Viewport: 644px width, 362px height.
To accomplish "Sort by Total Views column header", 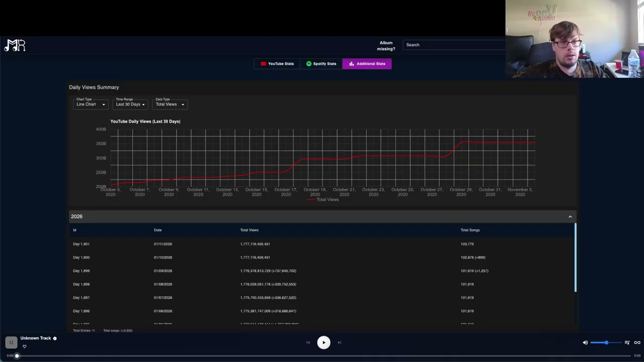I will tap(249, 230).
